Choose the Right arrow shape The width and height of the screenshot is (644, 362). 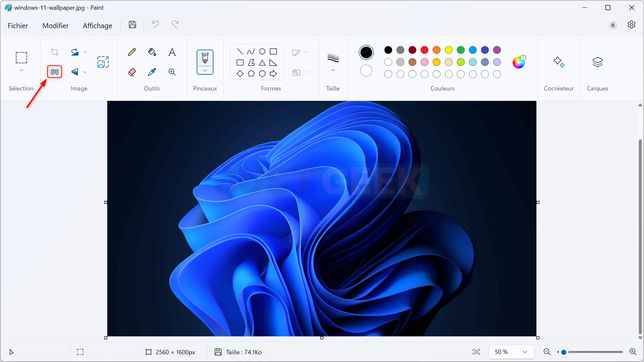tap(274, 74)
